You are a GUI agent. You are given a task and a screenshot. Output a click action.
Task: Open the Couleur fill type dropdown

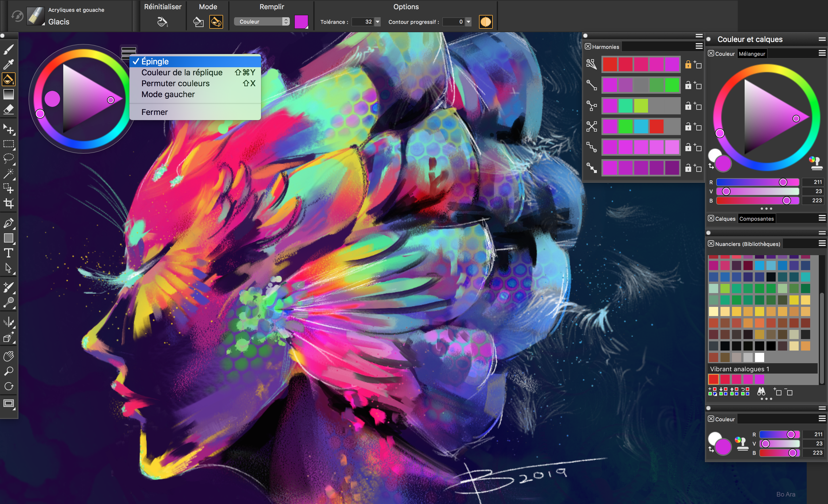261,22
